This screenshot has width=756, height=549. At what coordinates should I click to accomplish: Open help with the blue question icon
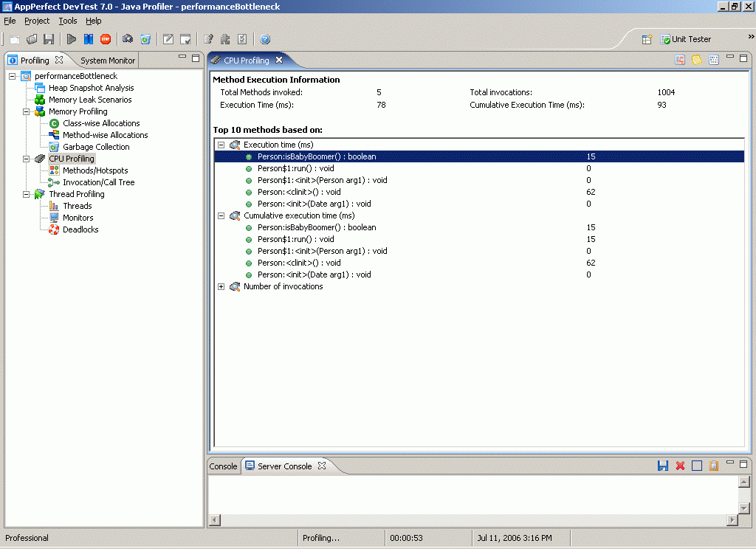265,40
